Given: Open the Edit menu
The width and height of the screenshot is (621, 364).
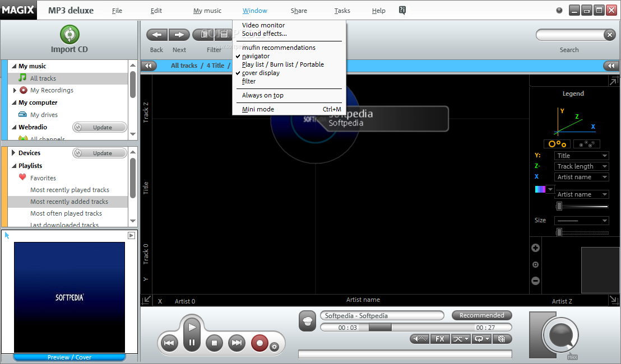Looking at the screenshot, I should point(156,11).
